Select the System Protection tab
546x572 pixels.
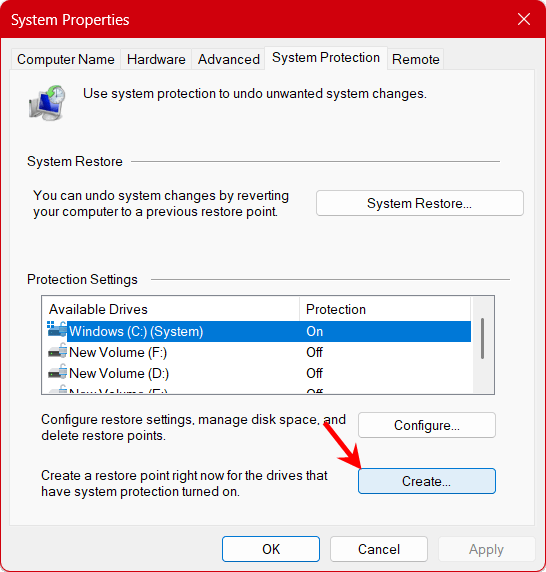pos(326,58)
